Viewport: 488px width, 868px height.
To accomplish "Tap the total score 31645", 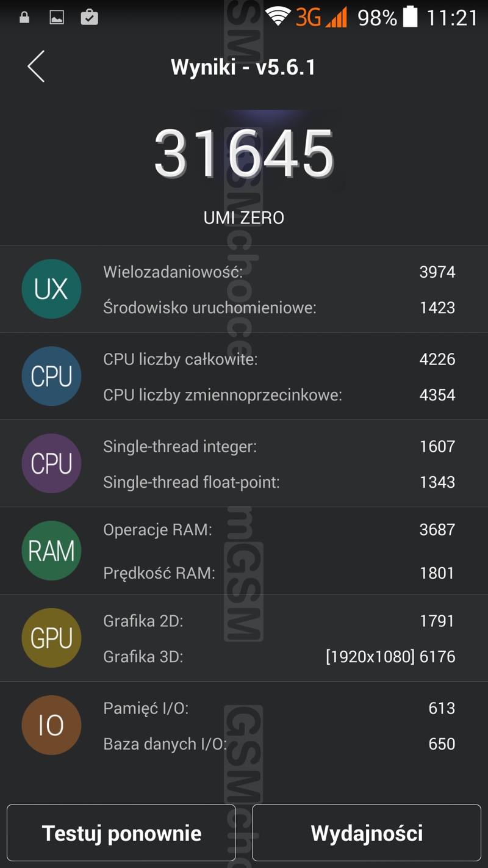I will coord(244,153).
